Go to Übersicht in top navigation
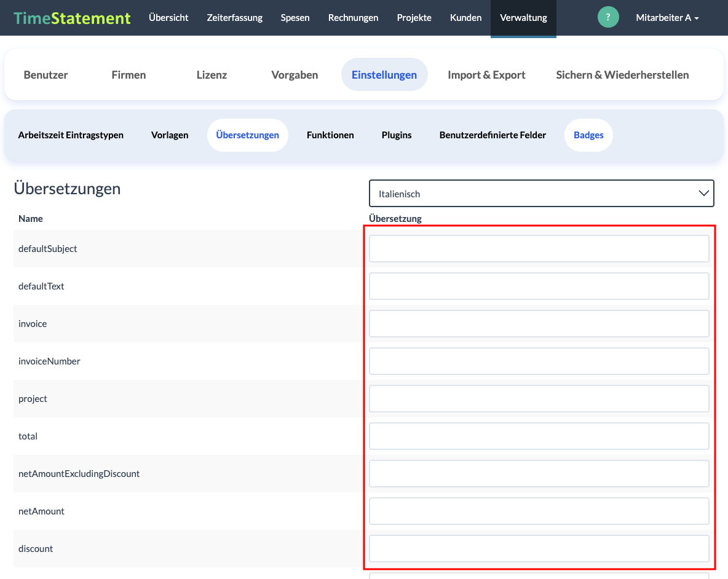728x579 pixels. [168, 18]
